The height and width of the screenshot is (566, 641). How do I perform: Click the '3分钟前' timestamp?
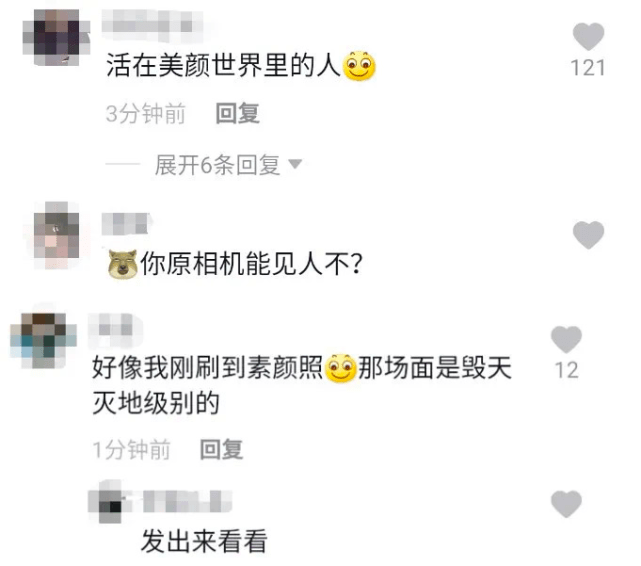pyautogui.click(x=146, y=114)
